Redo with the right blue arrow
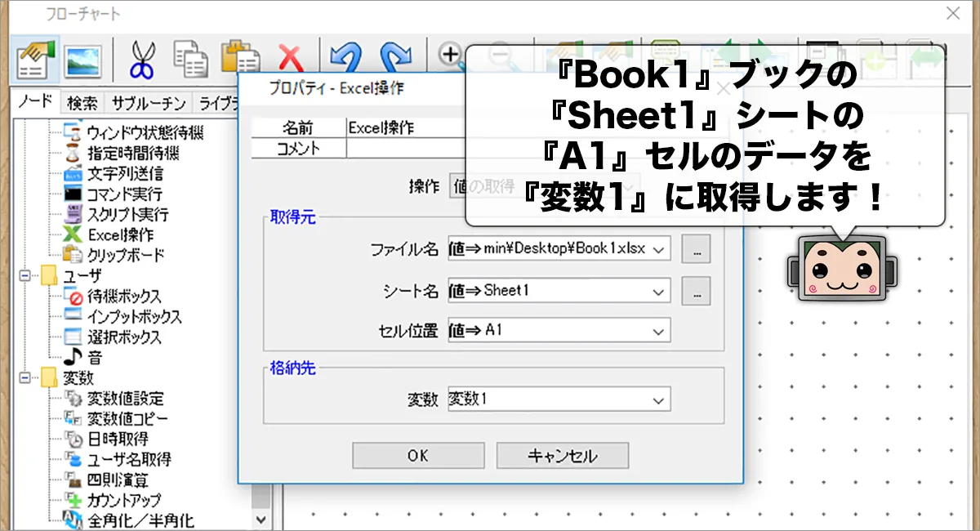 pos(395,59)
